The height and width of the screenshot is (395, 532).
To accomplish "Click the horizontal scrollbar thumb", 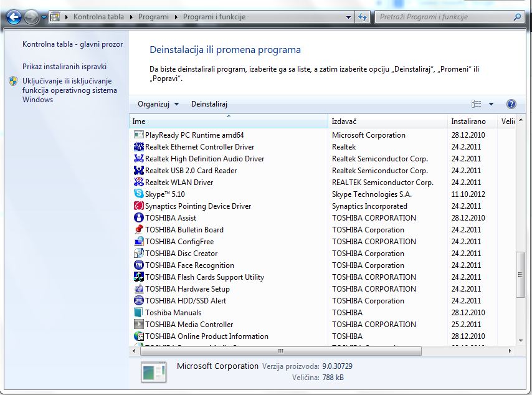I will 280,351.
